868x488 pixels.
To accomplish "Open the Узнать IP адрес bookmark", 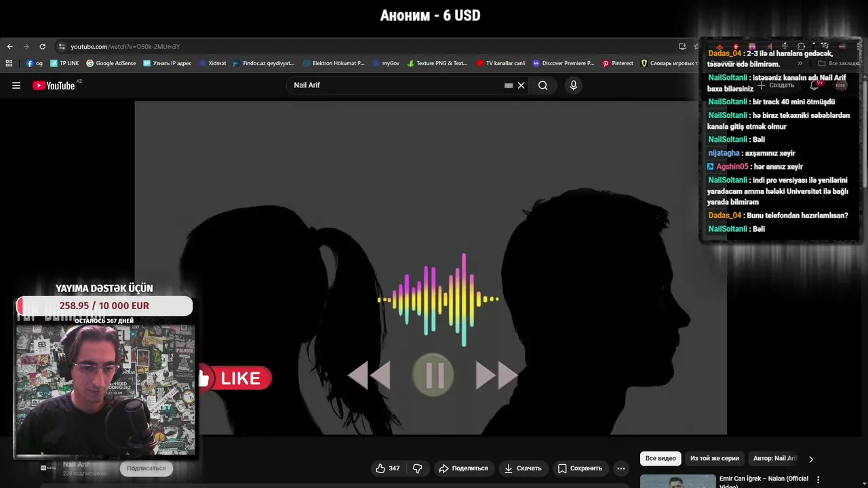I will pyautogui.click(x=167, y=63).
